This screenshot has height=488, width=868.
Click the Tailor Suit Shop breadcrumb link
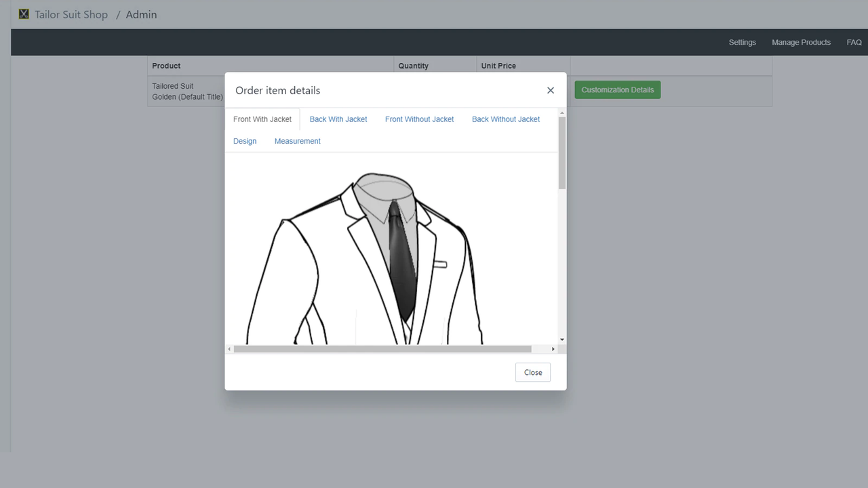click(71, 14)
